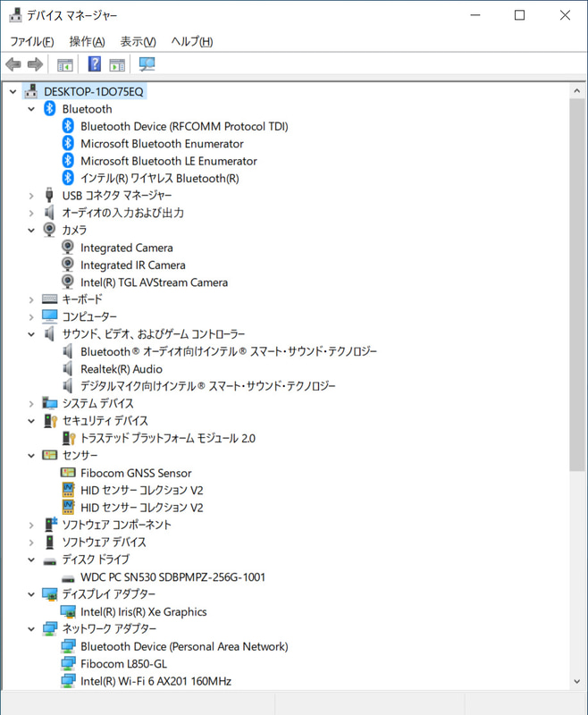Select Intel(R) Iris(R) Xe Graphics

(x=144, y=611)
